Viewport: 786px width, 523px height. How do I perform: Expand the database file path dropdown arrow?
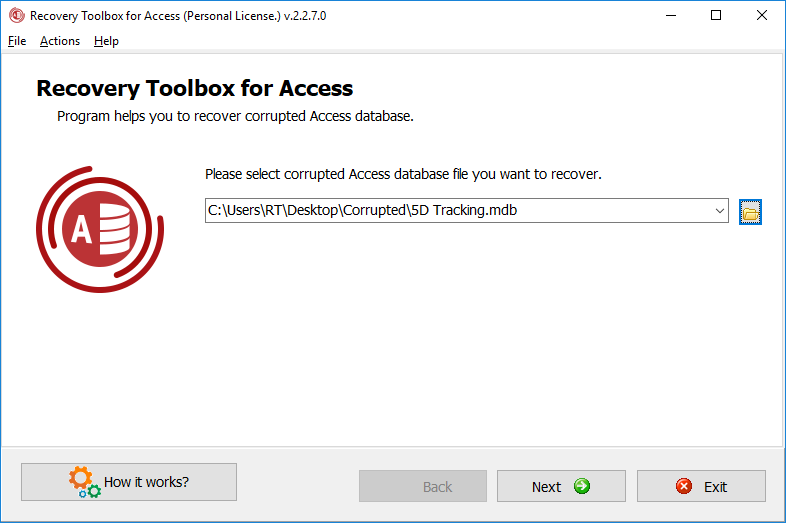(720, 211)
